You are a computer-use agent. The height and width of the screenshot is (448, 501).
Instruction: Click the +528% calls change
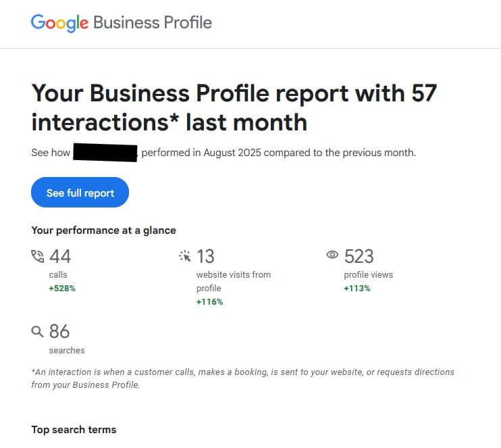tap(62, 289)
